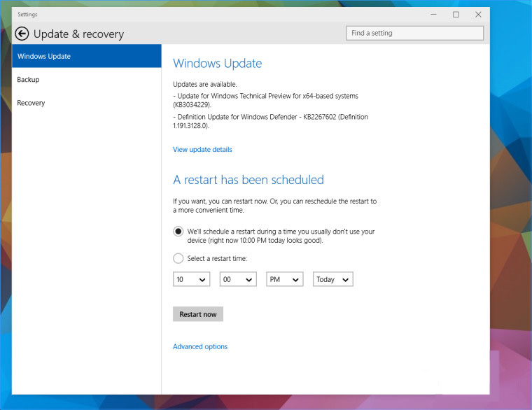Open the View update details link
532x410 pixels.
(202, 150)
